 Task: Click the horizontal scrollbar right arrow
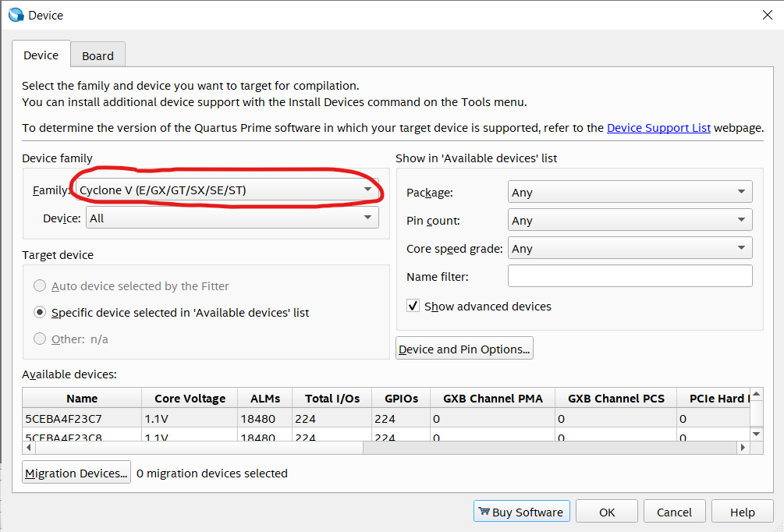(x=743, y=447)
